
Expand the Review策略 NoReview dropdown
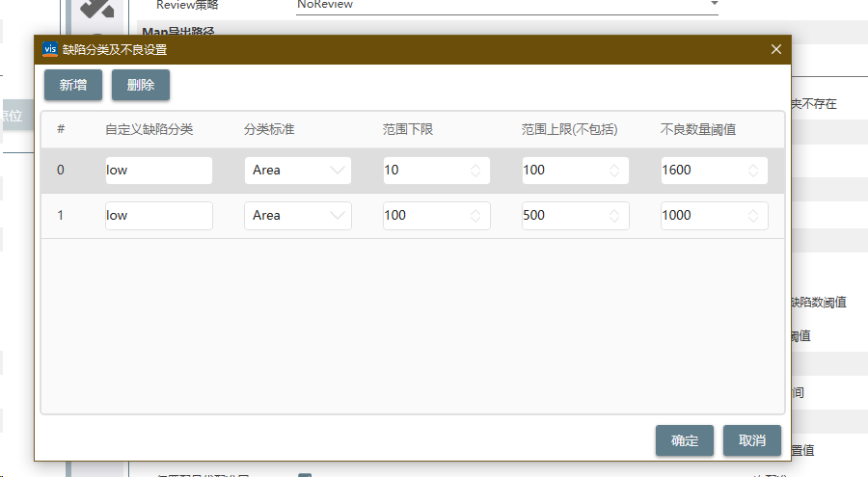(x=714, y=4)
